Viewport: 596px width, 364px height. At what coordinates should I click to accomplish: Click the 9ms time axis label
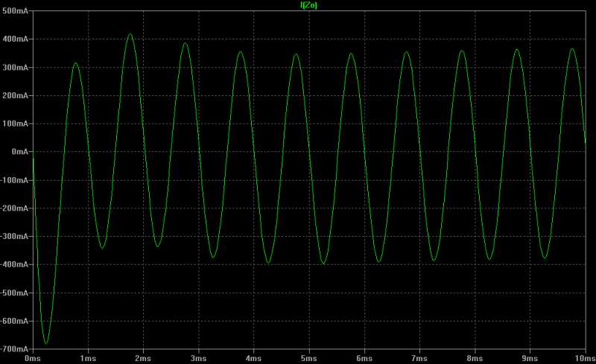pos(530,358)
